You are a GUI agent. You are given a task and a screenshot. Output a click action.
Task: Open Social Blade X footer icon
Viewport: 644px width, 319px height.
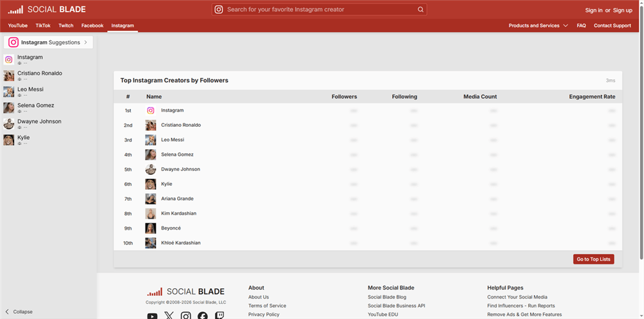(169, 316)
